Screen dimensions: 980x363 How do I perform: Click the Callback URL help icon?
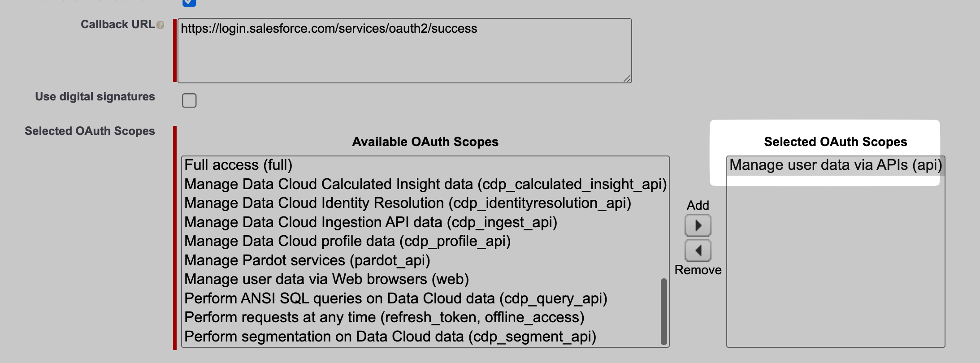(x=160, y=25)
